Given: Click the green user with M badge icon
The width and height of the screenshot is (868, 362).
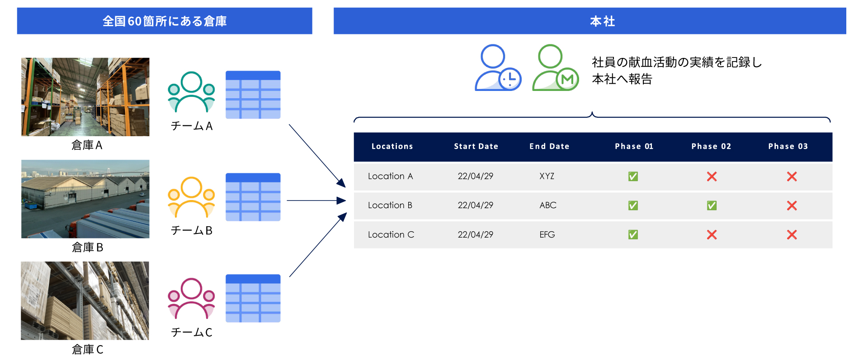Looking at the screenshot, I should [x=555, y=67].
